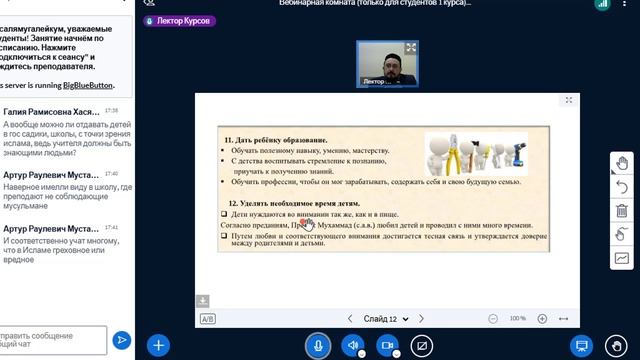Zoom in the presentation
Screen dimensions: 640x360
(x=542, y=318)
